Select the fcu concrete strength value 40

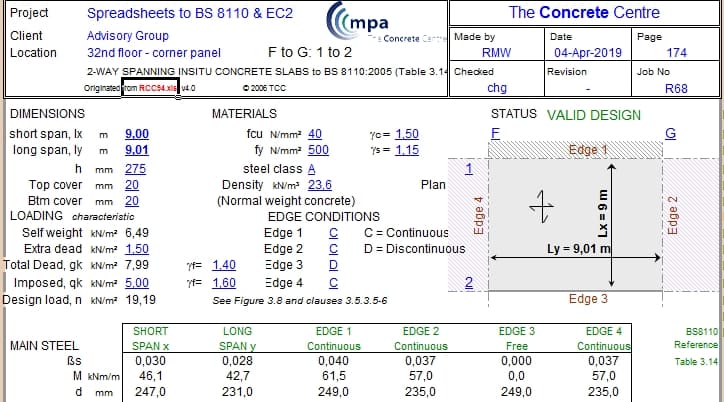(x=315, y=134)
